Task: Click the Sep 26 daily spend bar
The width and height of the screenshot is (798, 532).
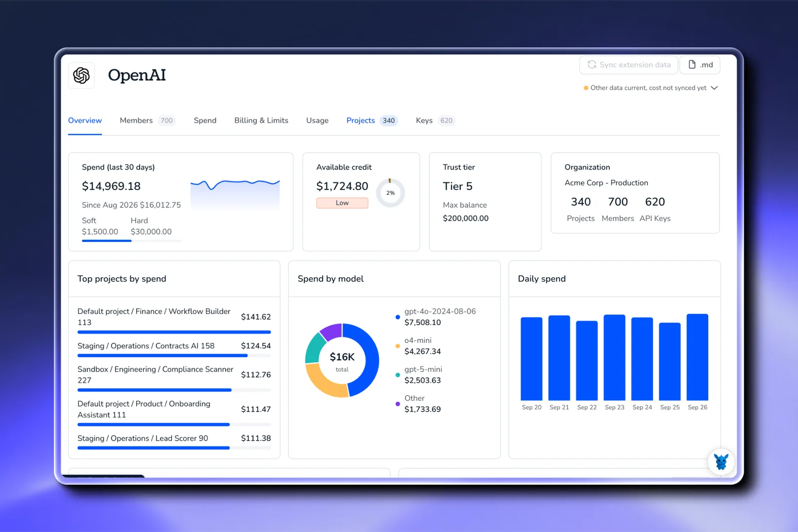Action: (697, 357)
